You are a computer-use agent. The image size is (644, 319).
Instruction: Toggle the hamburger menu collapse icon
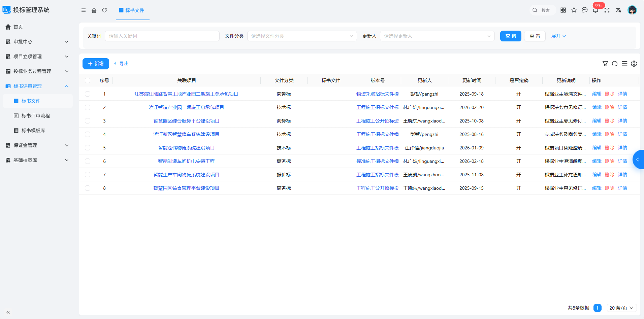coord(84,10)
